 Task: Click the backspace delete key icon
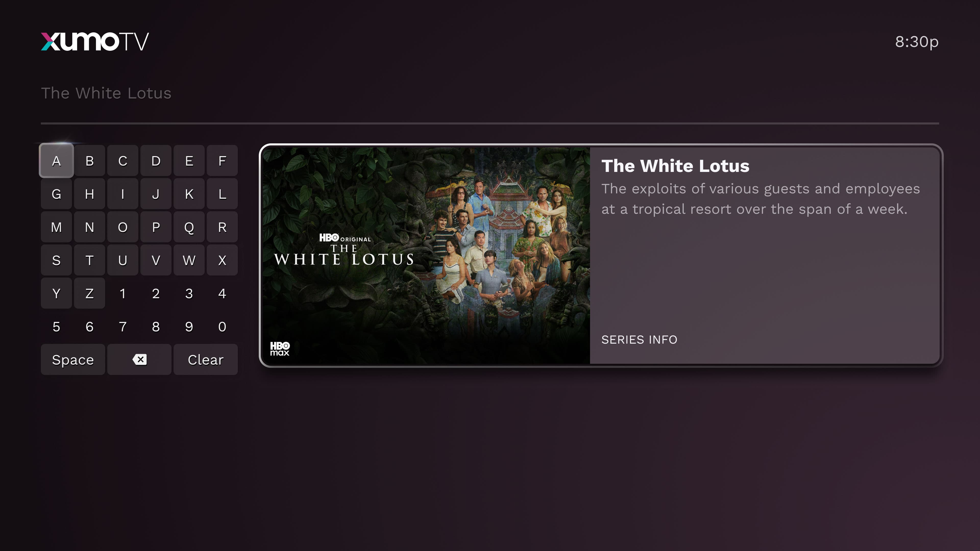coord(139,359)
